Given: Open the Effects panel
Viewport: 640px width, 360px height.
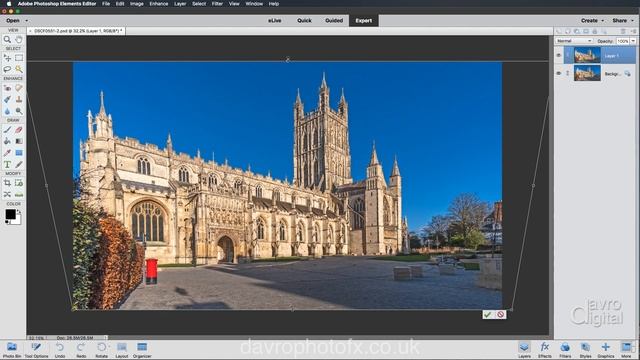Looking at the screenshot, I should [x=544, y=350].
